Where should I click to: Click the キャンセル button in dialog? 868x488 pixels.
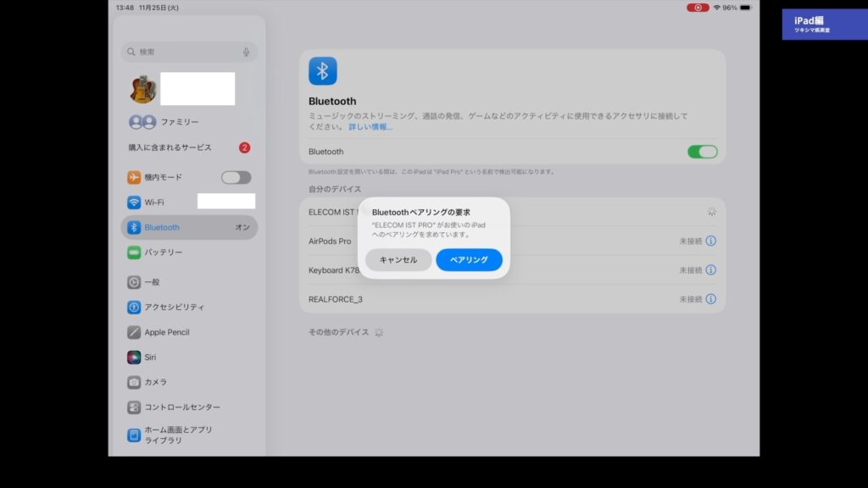coord(398,260)
